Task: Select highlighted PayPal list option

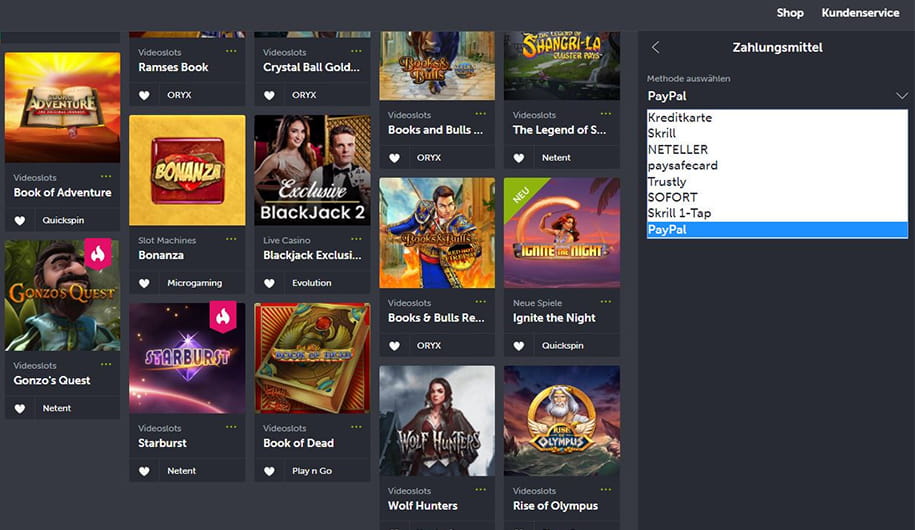Action: click(777, 229)
